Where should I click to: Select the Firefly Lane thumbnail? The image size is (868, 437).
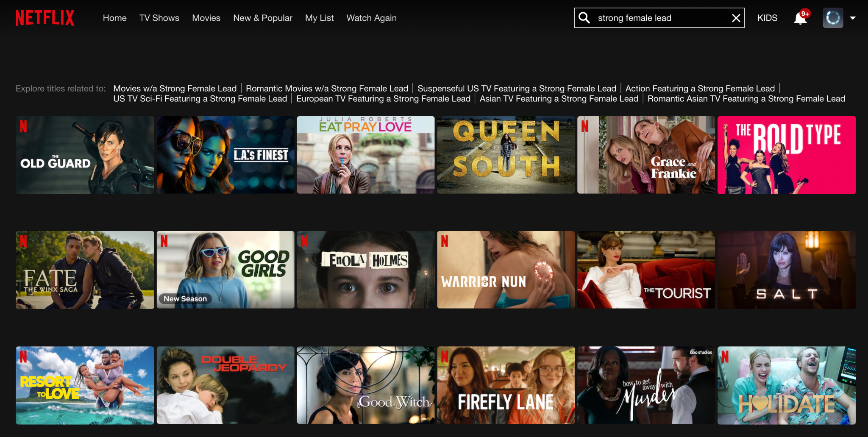point(506,385)
